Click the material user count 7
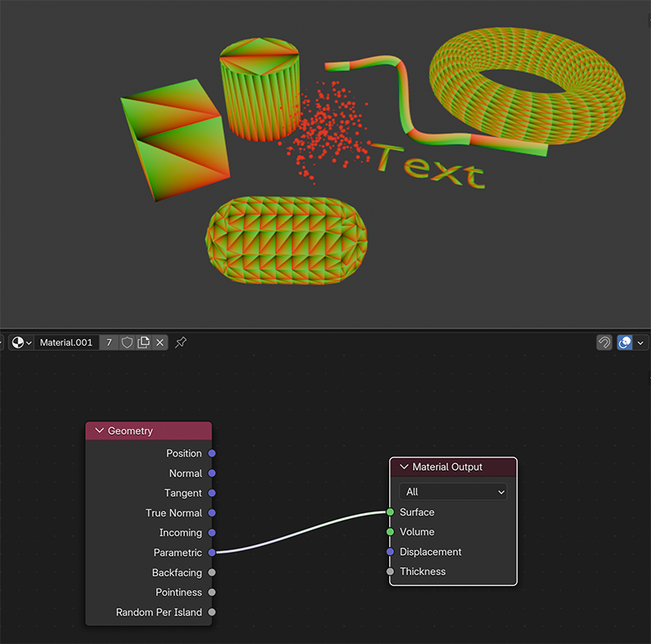 point(110,342)
